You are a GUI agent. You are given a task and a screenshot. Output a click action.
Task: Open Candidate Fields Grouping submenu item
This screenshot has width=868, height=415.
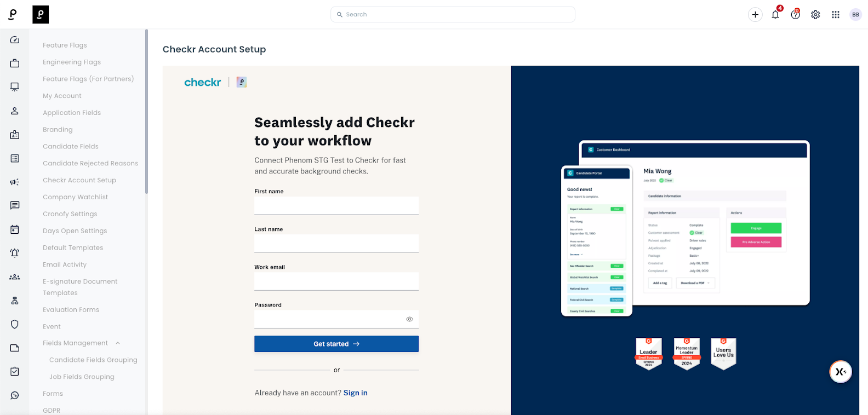93,360
